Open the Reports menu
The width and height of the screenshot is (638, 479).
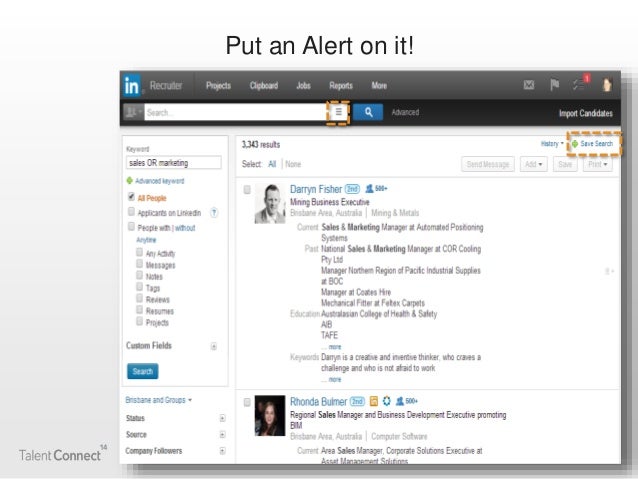pos(341,85)
